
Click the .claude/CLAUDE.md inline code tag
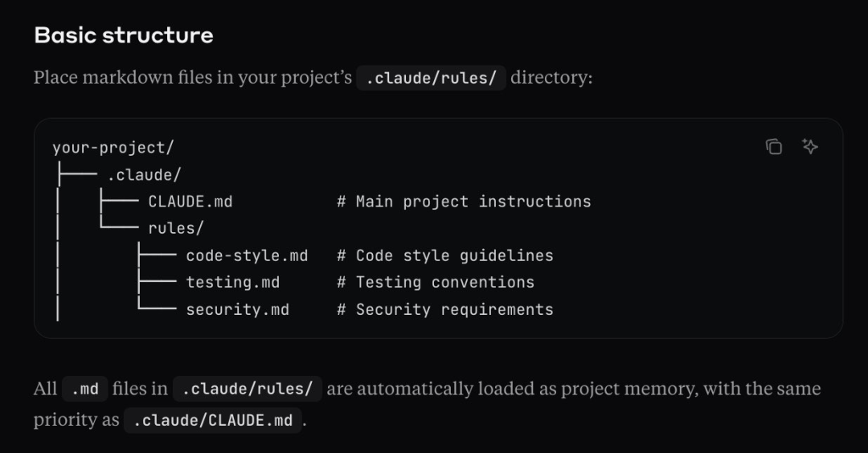point(213,420)
